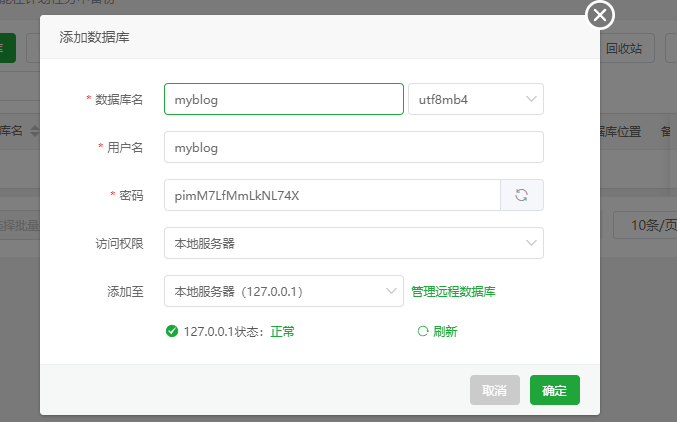
Task: Regenerate the random password with the refresh icon
Action: click(521, 195)
